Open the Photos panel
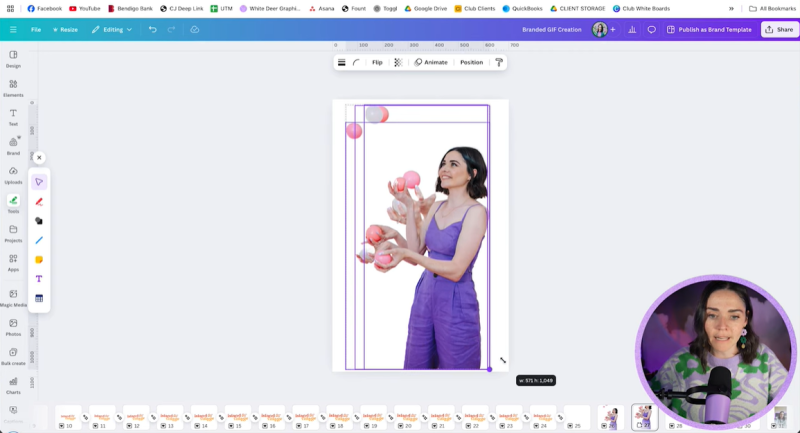Image resolution: width=800 pixels, height=433 pixels. click(13, 327)
